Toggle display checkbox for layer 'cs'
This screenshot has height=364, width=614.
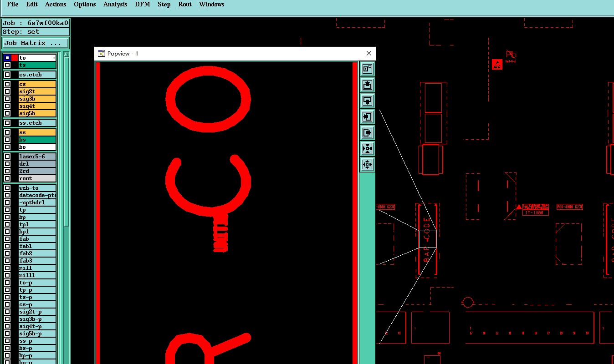point(7,84)
